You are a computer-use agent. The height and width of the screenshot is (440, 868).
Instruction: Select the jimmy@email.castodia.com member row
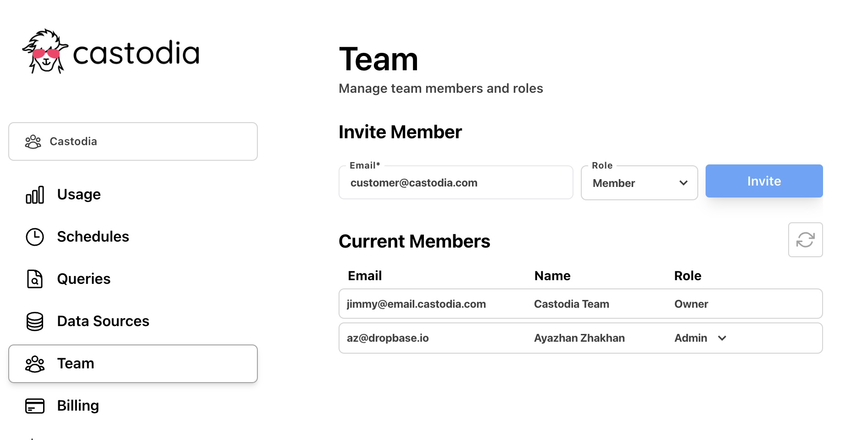point(580,304)
